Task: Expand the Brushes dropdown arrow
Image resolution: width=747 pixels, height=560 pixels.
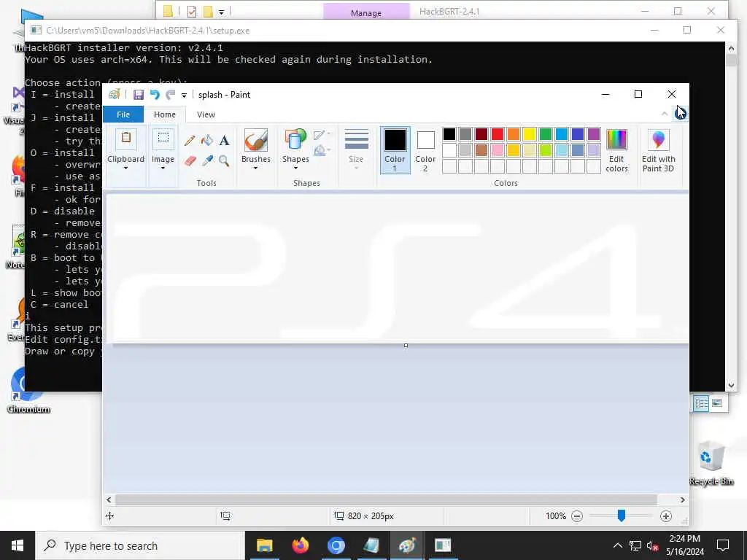Action: [256, 168]
